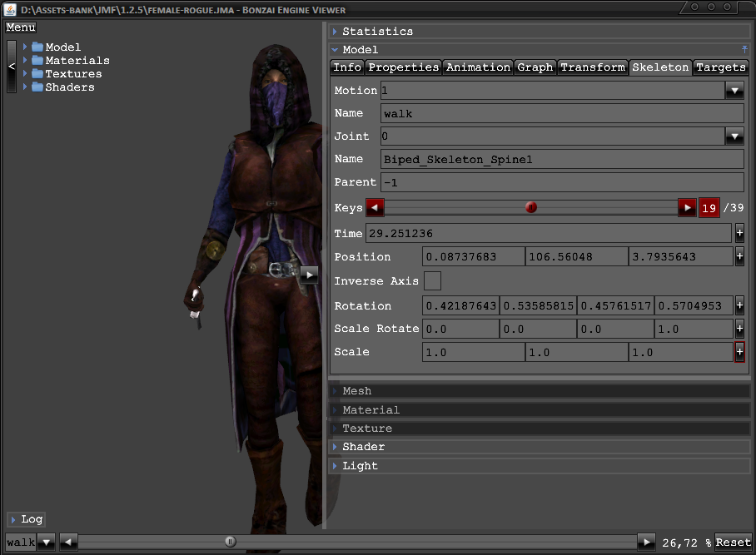Click the plus button beside Position fields
Image resolution: width=756 pixels, height=555 pixels.
click(739, 257)
